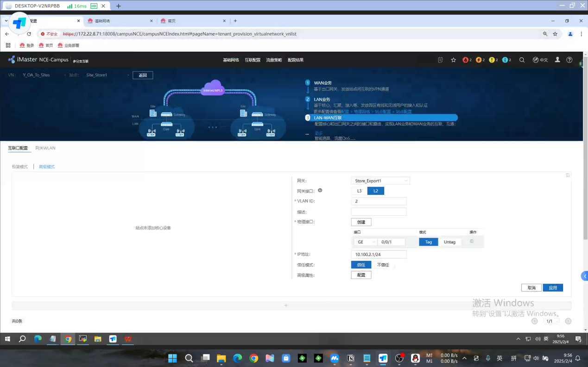Open the Chrome profile avatar
Image resolution: width=588 pixels, height=367 pixels.
tap(570, 34)
